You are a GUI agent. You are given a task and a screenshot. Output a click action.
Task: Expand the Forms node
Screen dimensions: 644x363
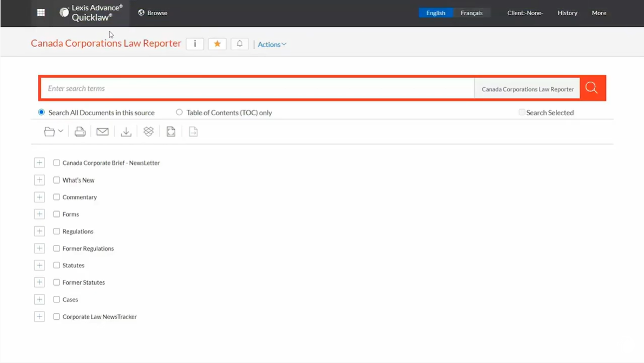pos(40,214)
